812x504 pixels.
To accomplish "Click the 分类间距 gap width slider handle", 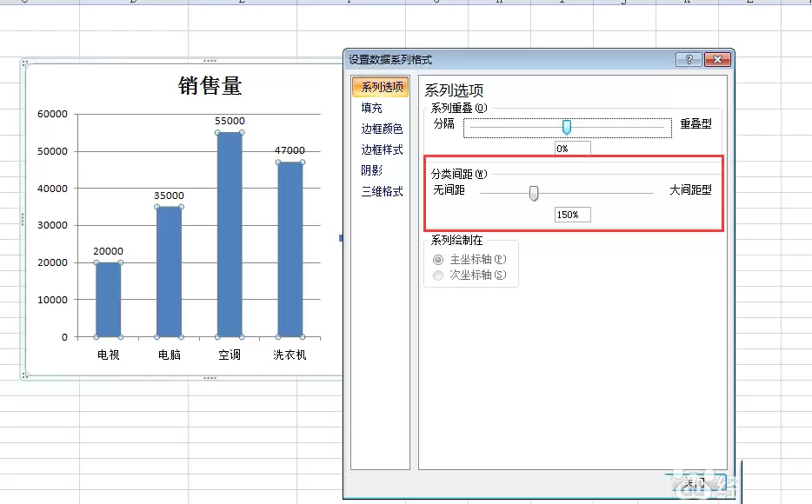I will point(533,193).
